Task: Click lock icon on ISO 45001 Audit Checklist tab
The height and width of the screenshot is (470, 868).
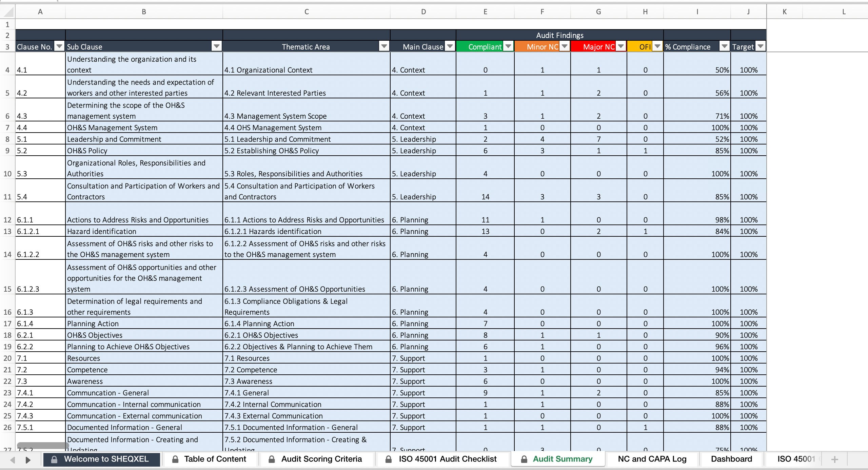Action: tap(389, 459)
